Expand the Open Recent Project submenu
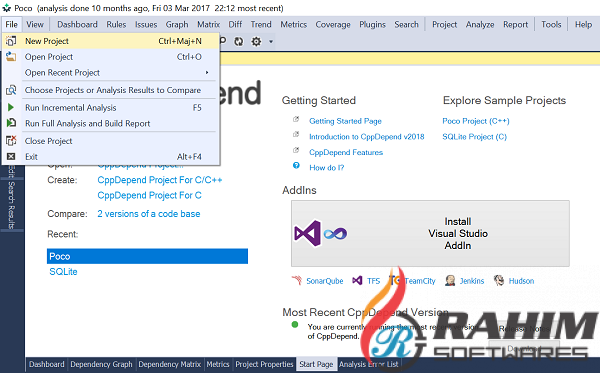The image size is (600, 373). [x=111, y=72]
